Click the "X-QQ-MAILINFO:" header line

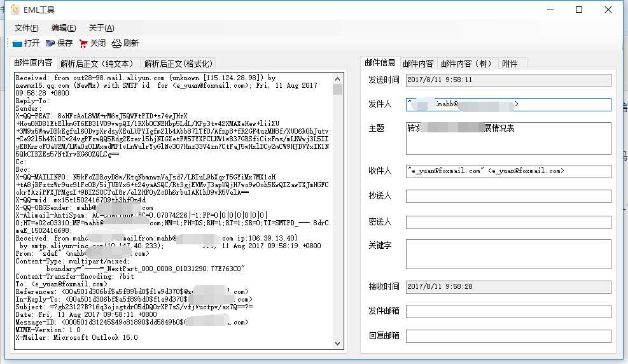(146, 177)
